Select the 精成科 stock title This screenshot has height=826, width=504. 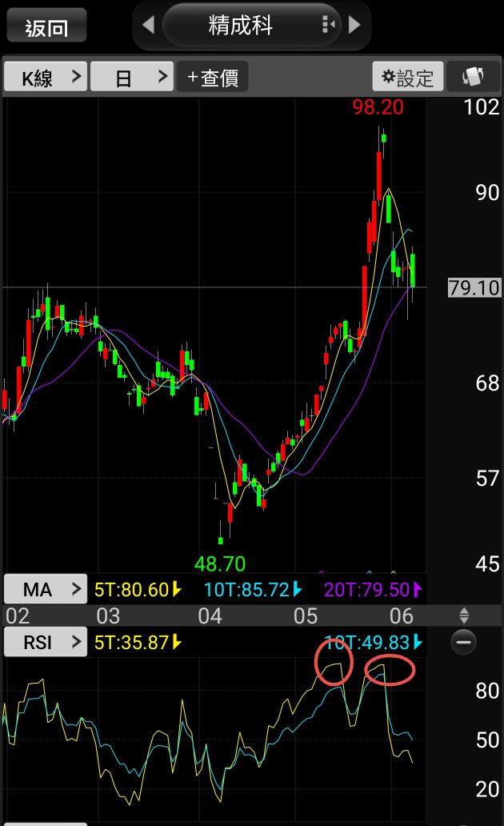click(x=241, y=25)
